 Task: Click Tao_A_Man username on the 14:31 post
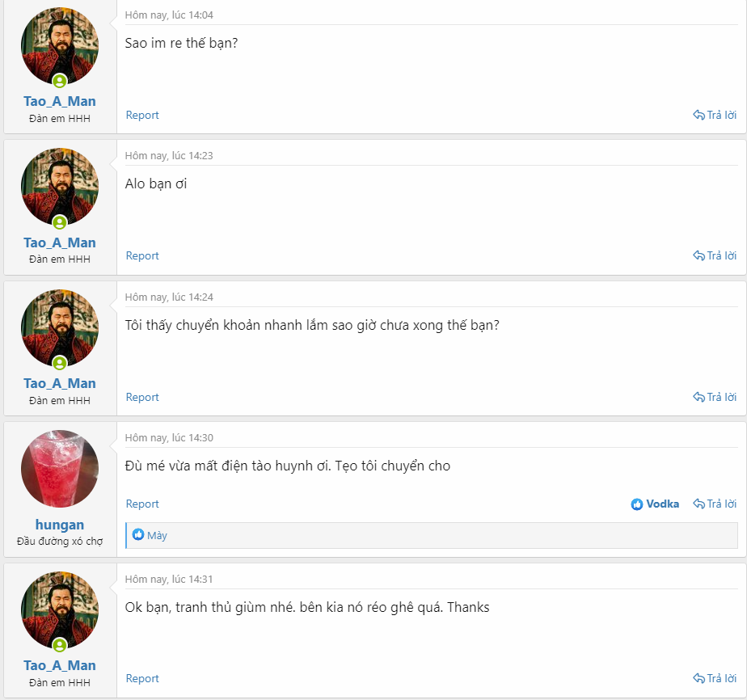60,665
